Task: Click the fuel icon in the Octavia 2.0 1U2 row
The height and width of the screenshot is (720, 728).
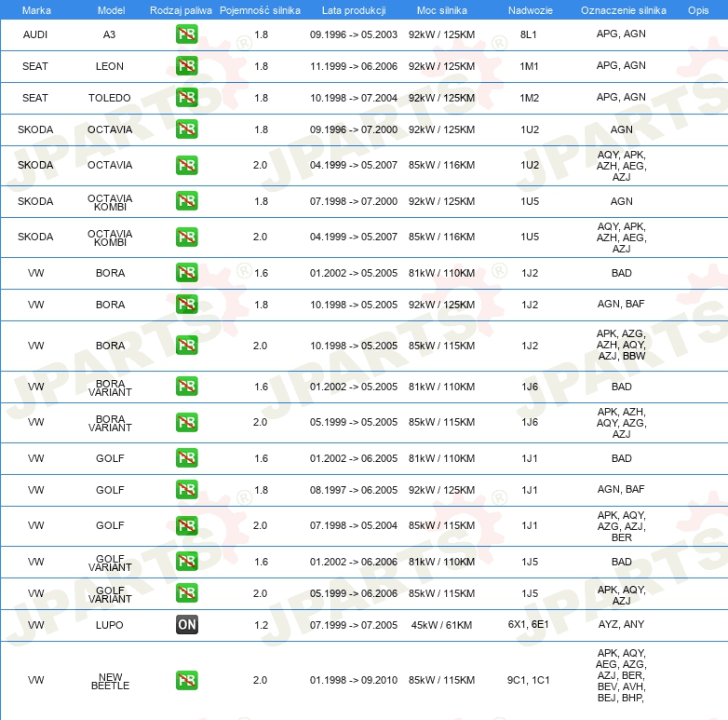Action: pyautogui.click(x=186, y=166)
